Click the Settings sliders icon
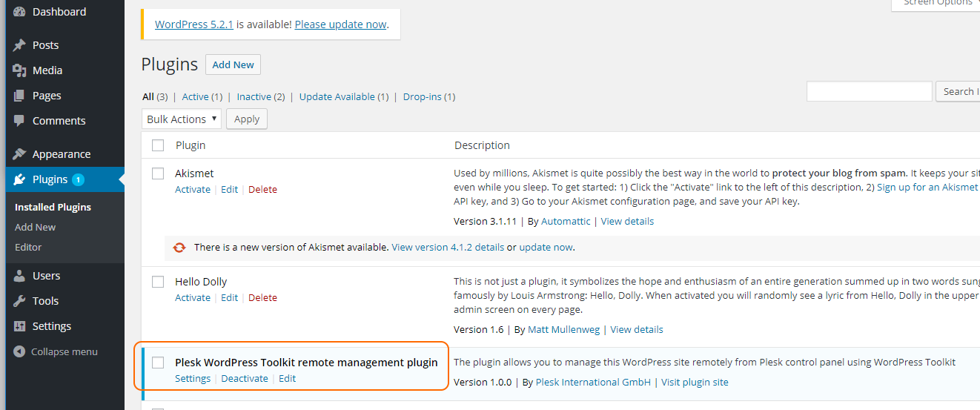Viewport: 980px width, 410px height. click(19, 326)
